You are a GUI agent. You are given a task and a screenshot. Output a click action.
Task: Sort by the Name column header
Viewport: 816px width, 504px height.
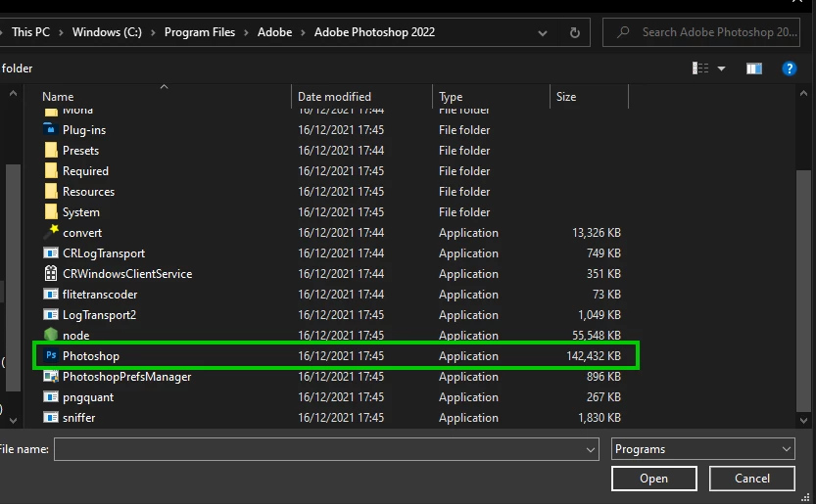[58, 97]
